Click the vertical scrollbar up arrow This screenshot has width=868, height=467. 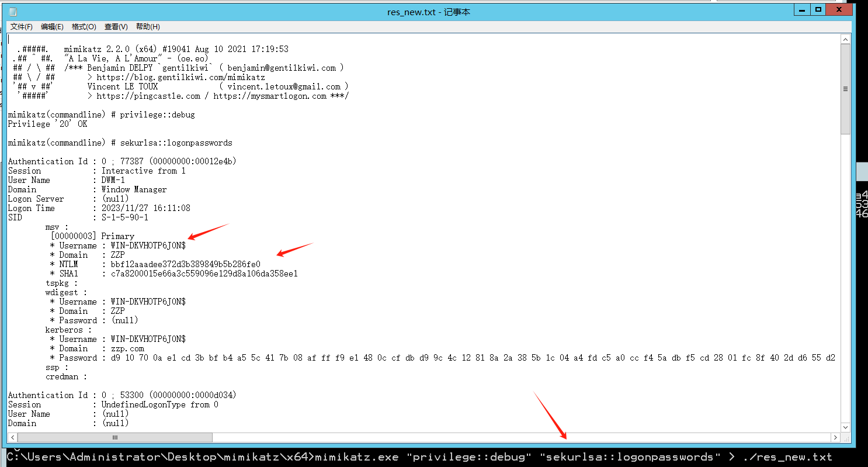click(845, 39)
